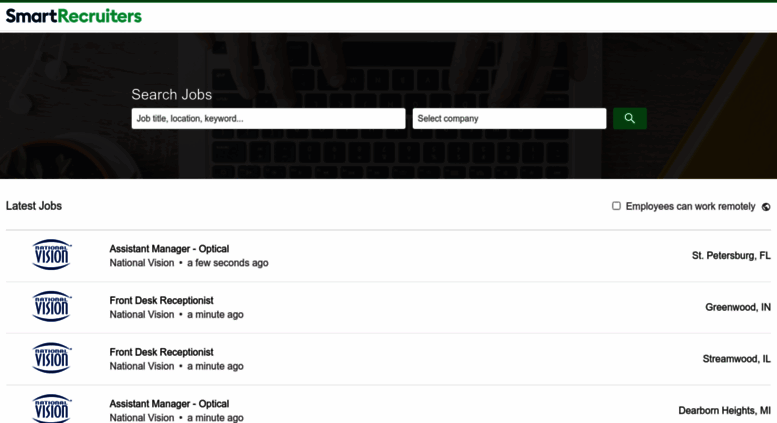This screenshot has width=777, height=423.
Task: Open Front Desk Receptionist job in Streamwood
Action: pyautogui.click(x=161, y=352)
